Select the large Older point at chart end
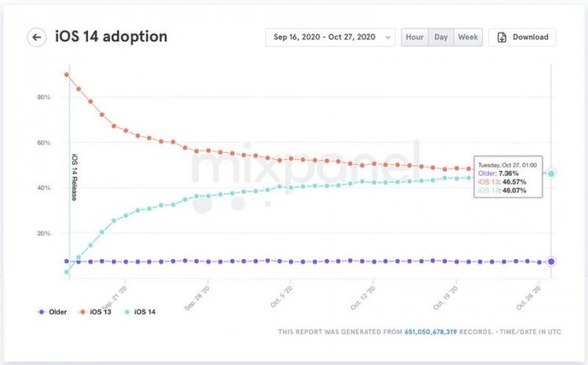588x365 pixels. 551,262
